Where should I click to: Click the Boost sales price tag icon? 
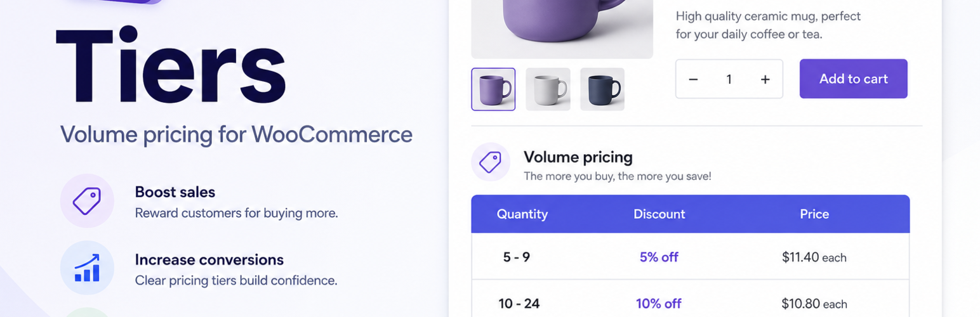point(87,201)
